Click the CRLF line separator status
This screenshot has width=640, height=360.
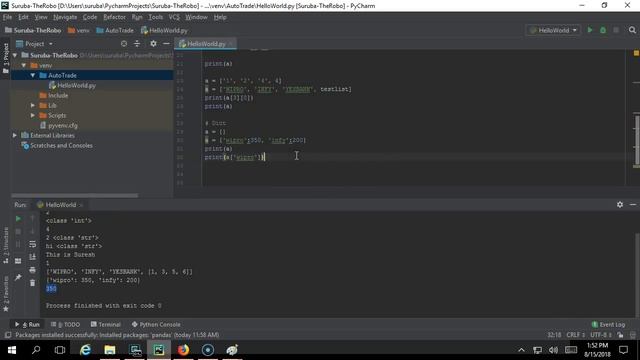pyautogui.click(x=576, y=335)
